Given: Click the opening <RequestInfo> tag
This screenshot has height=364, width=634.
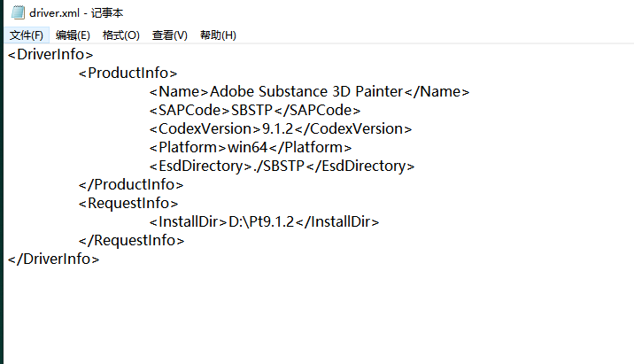Looking at the screenshot, I should point(128,203).
